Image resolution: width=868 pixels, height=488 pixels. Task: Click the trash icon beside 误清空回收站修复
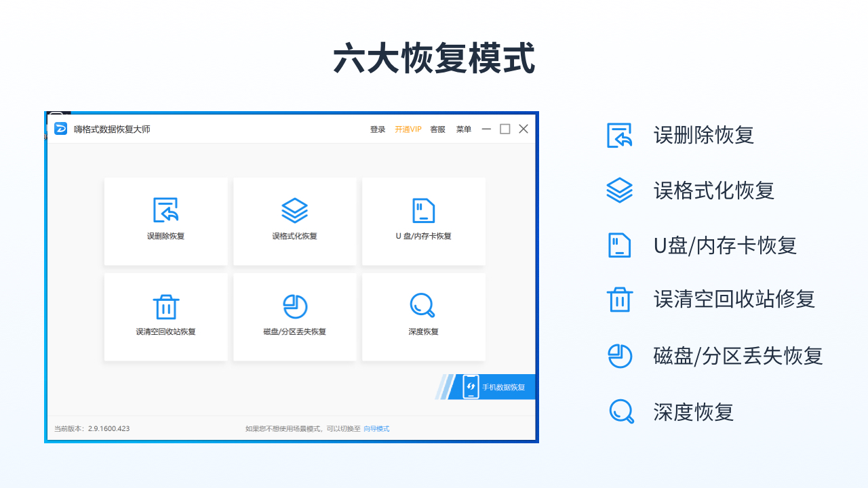[620, 300]
